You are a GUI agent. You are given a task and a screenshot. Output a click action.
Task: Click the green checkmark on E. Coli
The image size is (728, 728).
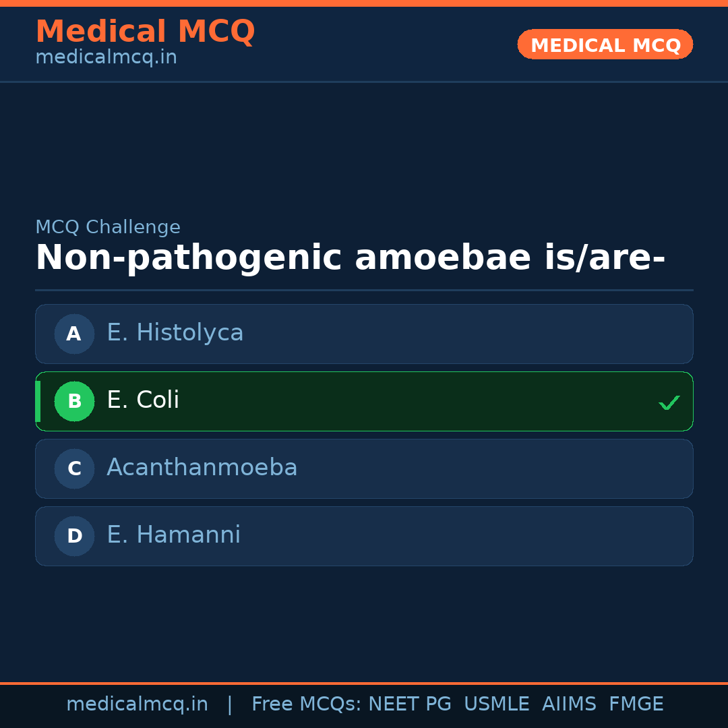coord(669,402)
